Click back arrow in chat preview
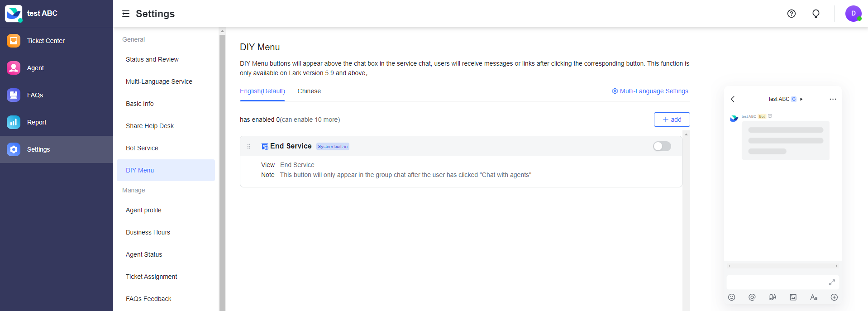868x311 pixels. (x=733, y=99)
